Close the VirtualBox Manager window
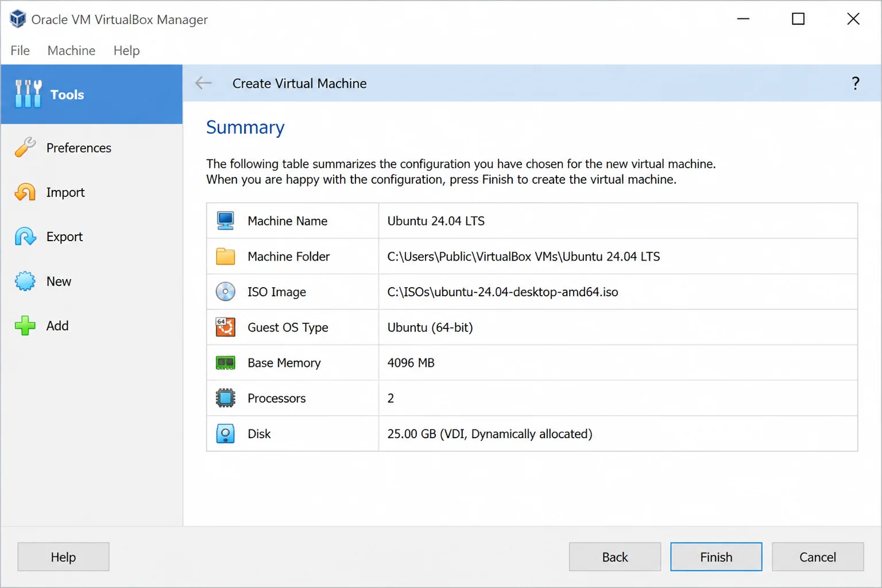882x588 pixels. 853,19
